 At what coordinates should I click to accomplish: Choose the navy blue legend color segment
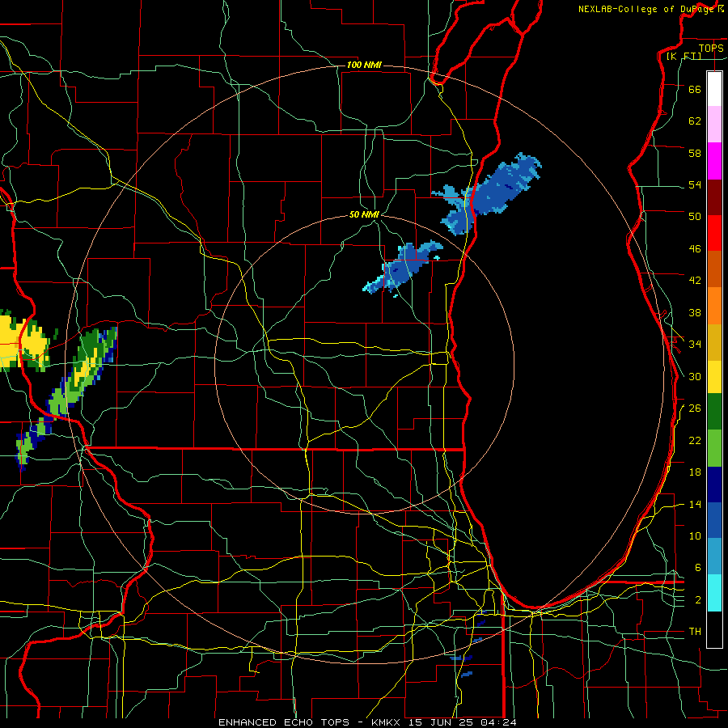pyautogui.click(x=714, y=485)
